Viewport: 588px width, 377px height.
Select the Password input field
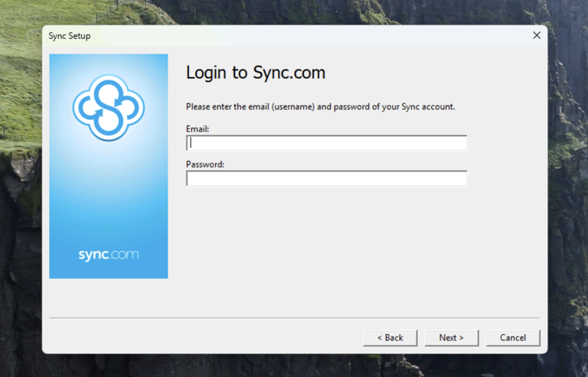[x=326, y=179]
